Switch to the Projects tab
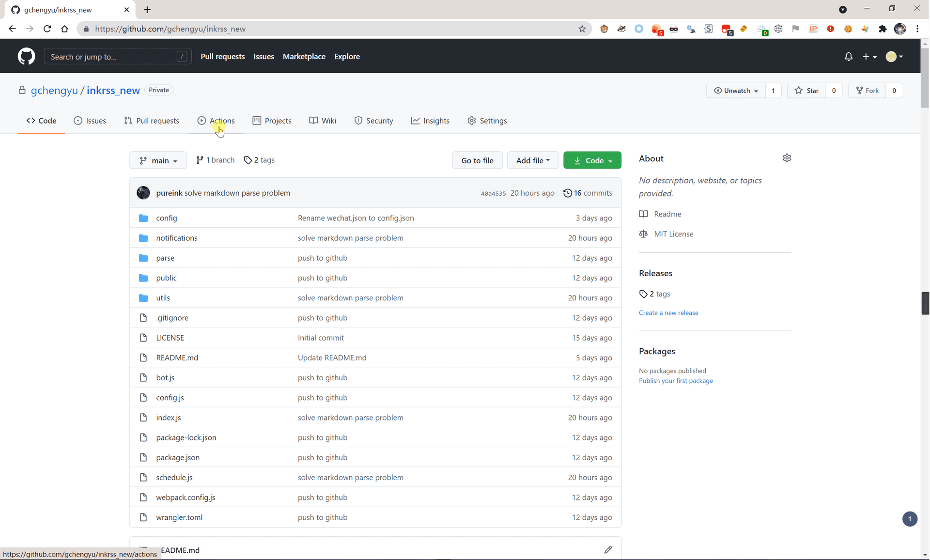Screen dimensions: 930x560 [x=272, y=121]
